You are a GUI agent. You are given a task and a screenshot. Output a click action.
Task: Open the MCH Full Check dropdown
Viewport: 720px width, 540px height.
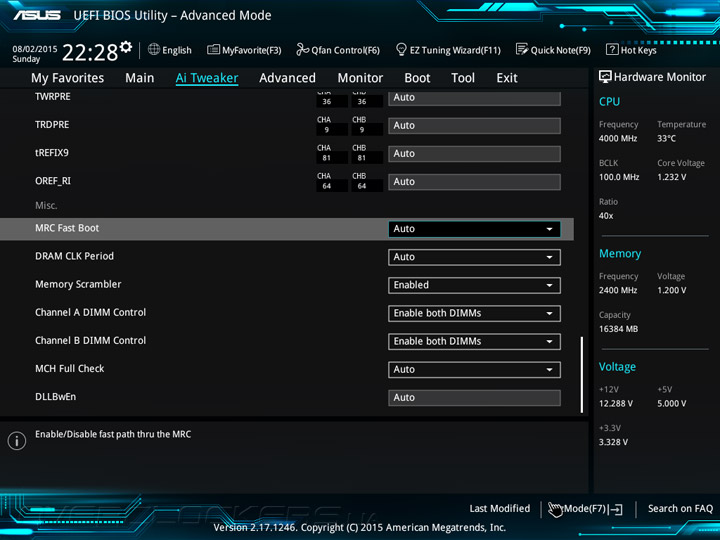click(474, 370)
